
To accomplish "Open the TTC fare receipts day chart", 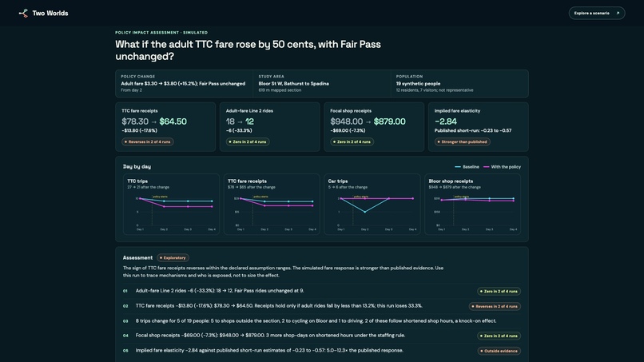I will 272,205.
